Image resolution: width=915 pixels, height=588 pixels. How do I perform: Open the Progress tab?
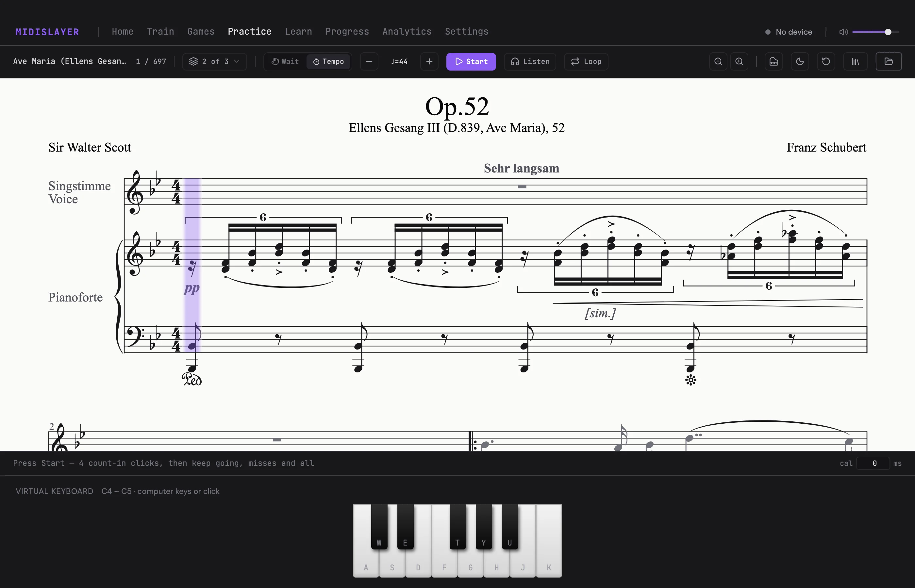(347, 31)
